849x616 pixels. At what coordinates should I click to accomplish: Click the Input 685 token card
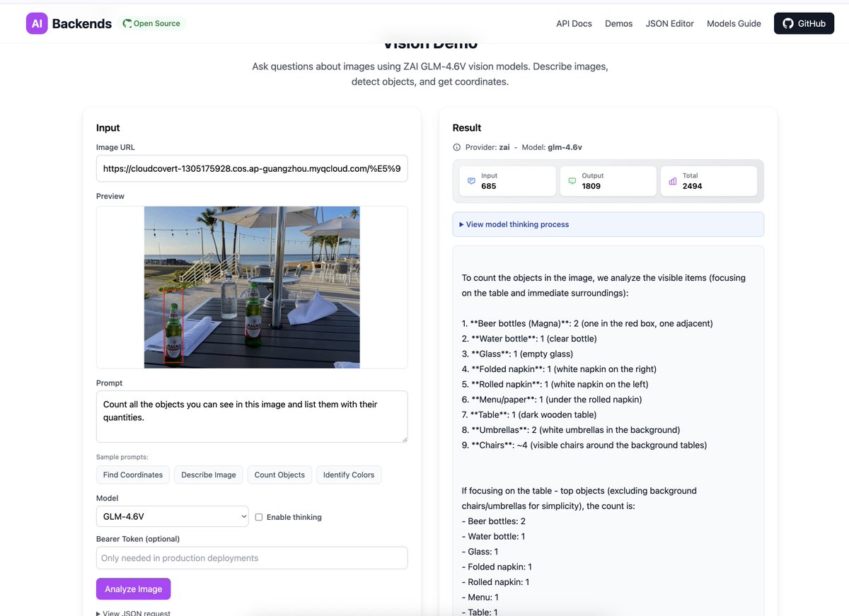507,181
